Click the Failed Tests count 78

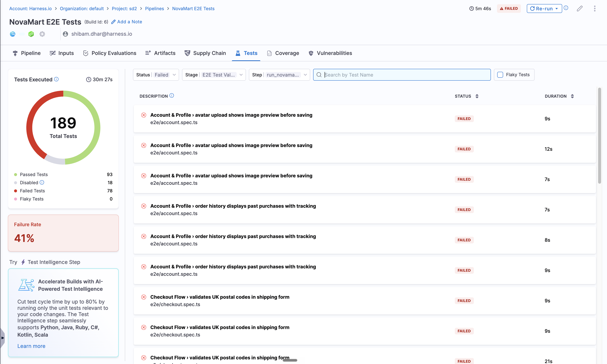pyautogui.click(x=110, y=191)
